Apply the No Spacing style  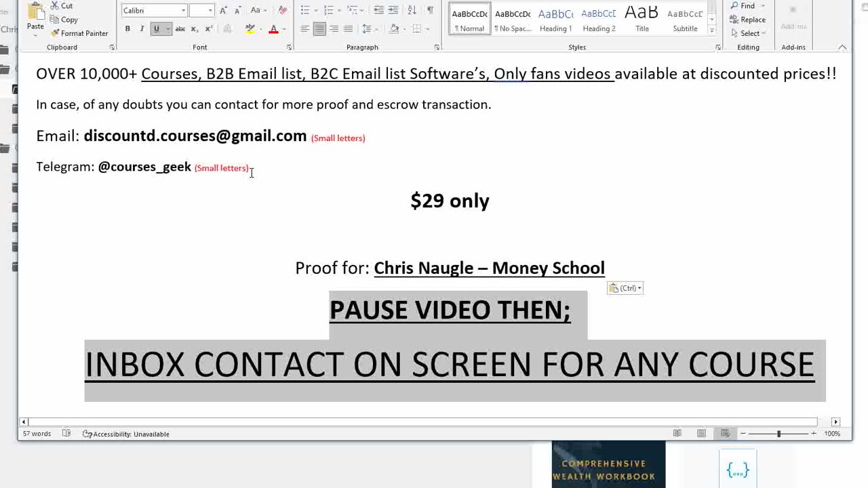(x=513, y=18)
